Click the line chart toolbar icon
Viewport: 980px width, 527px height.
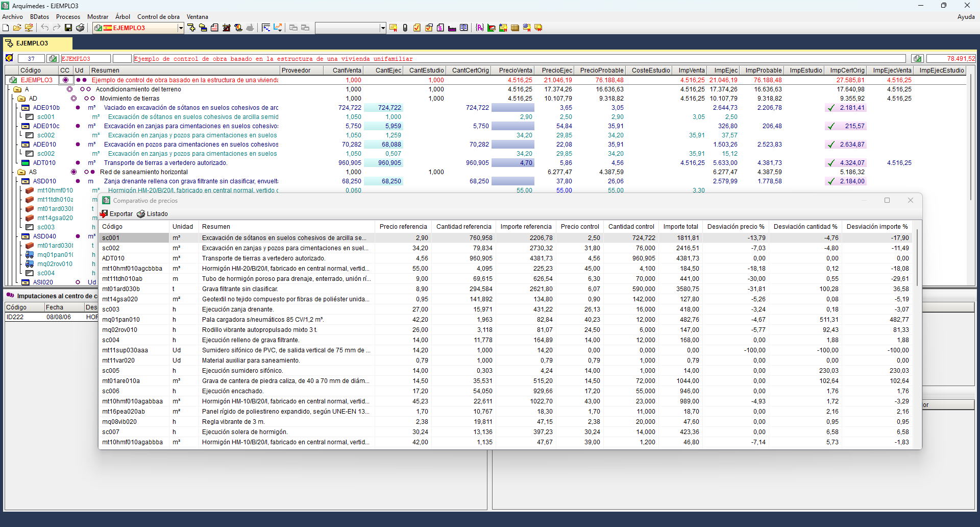pos(278,28)
